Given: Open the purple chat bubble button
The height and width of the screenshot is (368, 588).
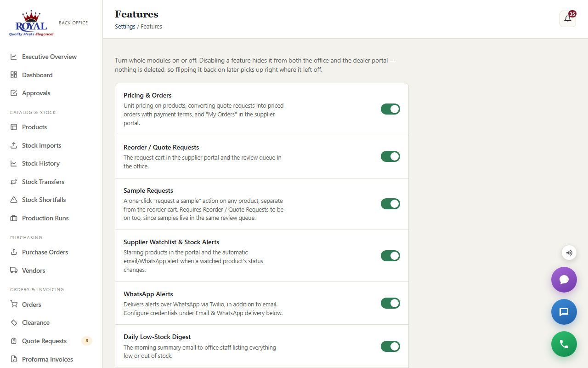Looking at the screenshot, I should 564,280.
